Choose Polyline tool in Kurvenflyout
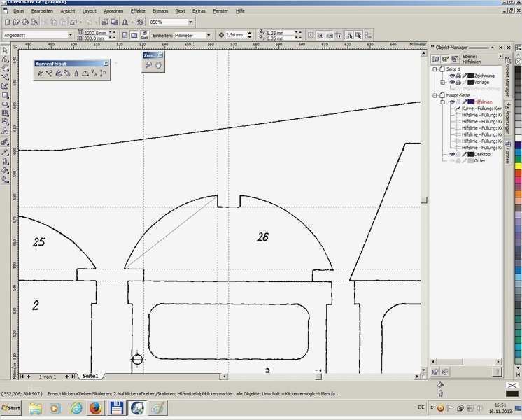 point(76,73)
